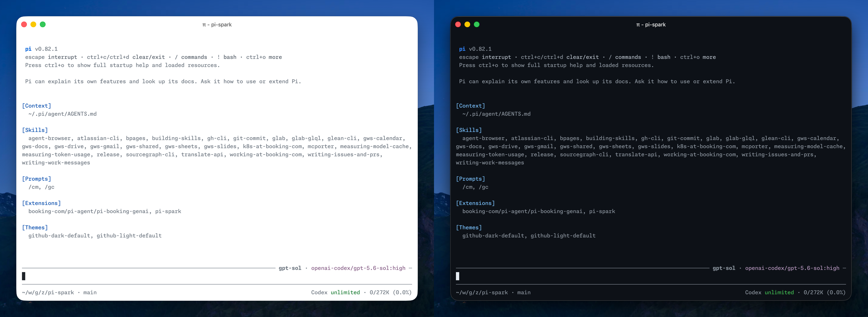Click '~/w/g/z/pi-spark · main' in dark window

tap(493, 292)
